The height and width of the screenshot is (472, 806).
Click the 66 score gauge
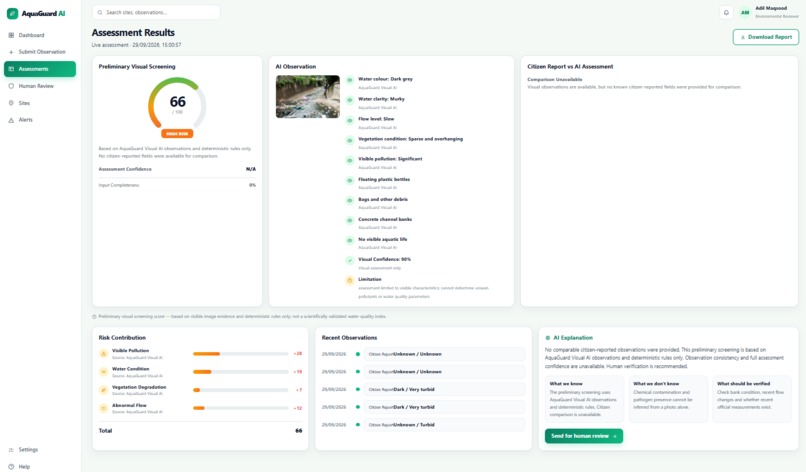(x=177, y=103)
